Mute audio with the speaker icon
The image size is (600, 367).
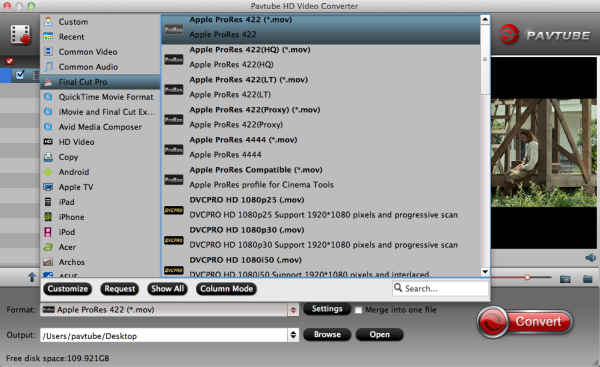(x=590, y=258)
